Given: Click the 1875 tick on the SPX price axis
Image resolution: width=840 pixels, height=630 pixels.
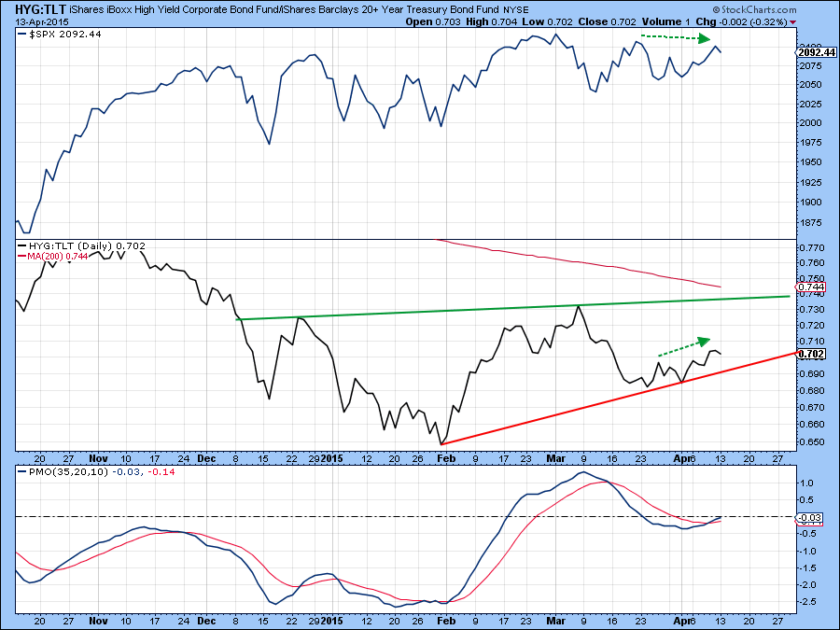Looking at the screenshot, I should (809, 223).
